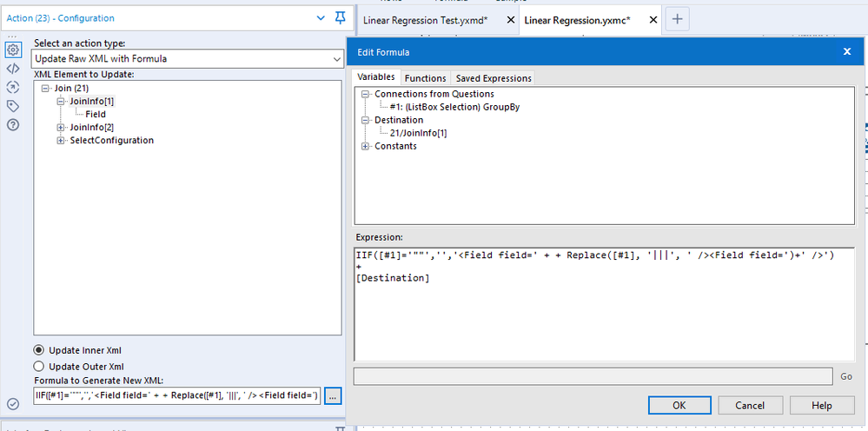
Task: Switch to the Functions tab
Action: coord(425,78)
